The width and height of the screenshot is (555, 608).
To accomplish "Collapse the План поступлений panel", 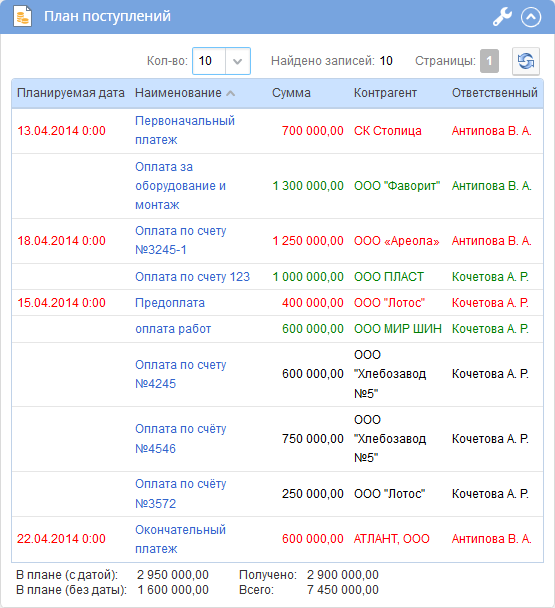I will [531, 17].
